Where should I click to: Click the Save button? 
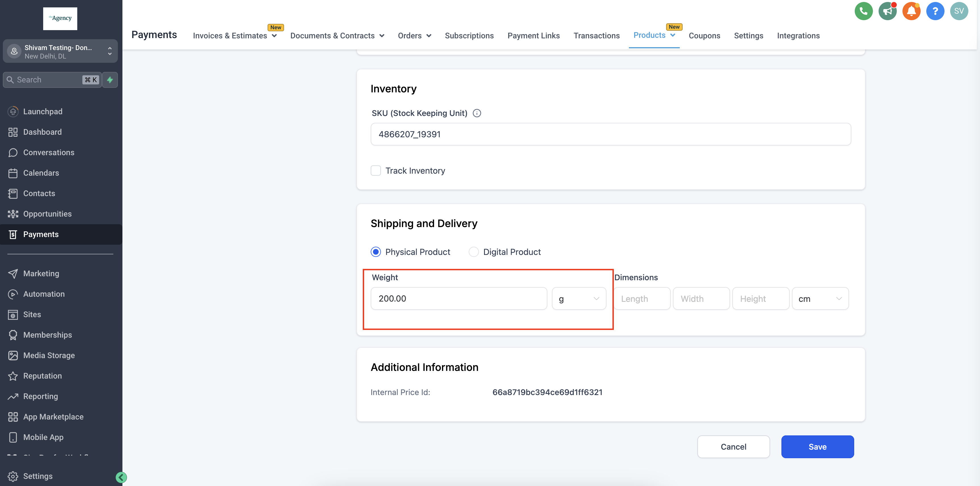[x=817, y=447]
